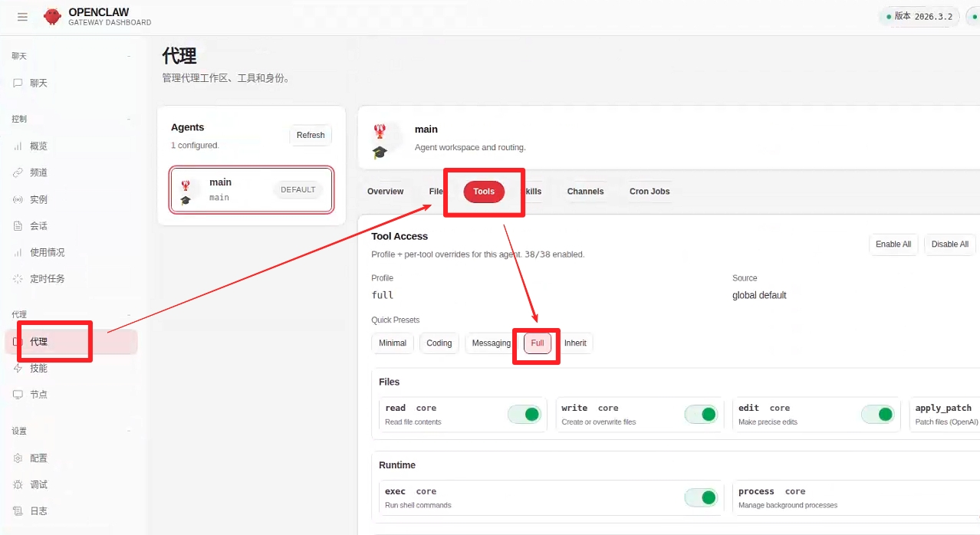Image resolution: width=980 pixels, height=535 pixels.
Task: Click the 'full' profile value
Action: click(x=383, y=295)
